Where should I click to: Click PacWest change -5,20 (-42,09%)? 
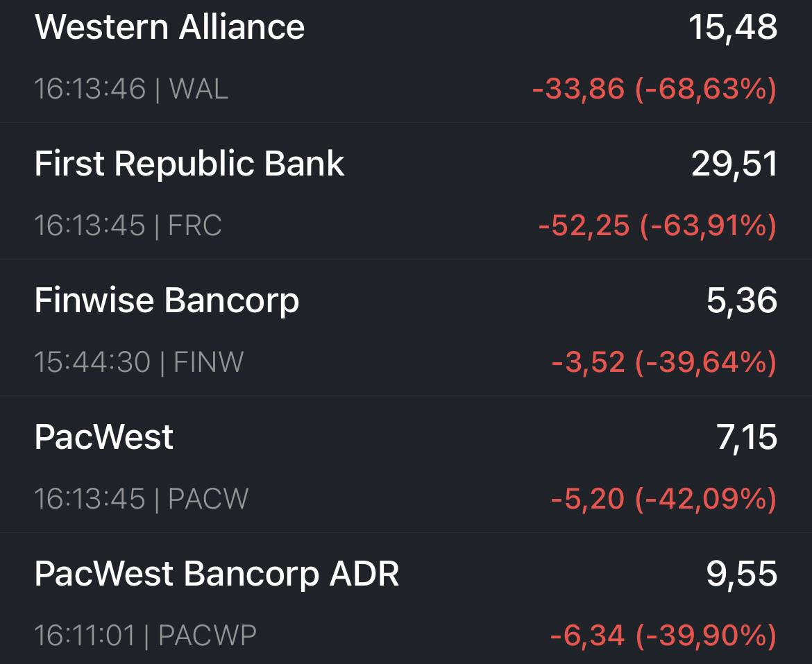[664, 498]
